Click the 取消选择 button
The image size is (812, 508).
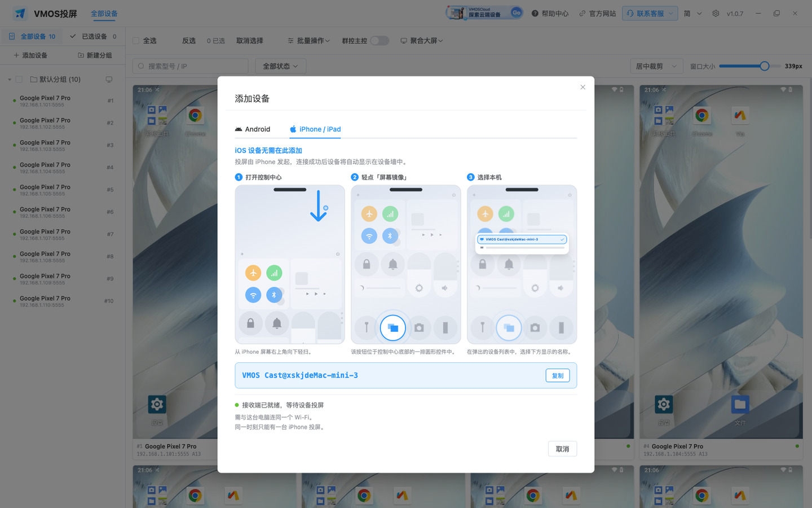[x=250, y=41]
